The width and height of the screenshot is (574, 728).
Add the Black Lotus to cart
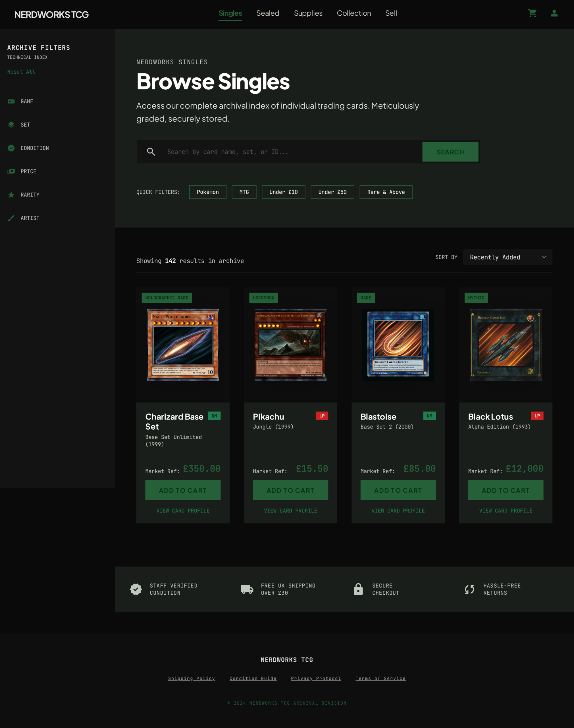pos(506,490)
